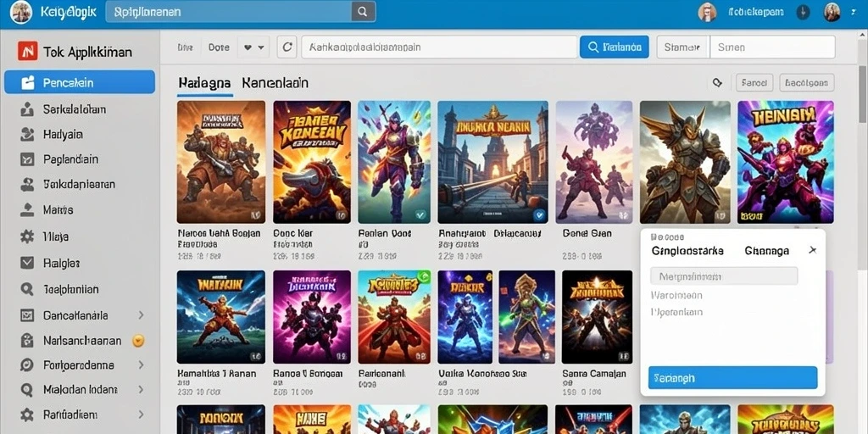Click the magnifier icon in the top search bar
This screenshot has width=868, height=434.
tap(363, 12)
